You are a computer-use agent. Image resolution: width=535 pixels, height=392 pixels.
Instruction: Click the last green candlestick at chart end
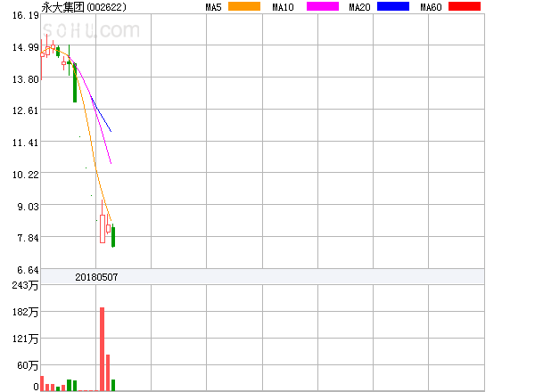[113, 237]
